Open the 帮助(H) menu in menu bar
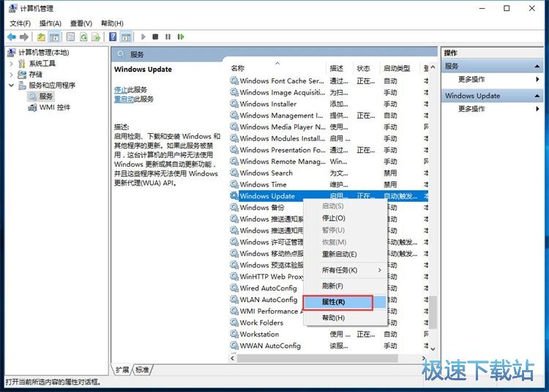549x392 pixels. tap(112, 23)
